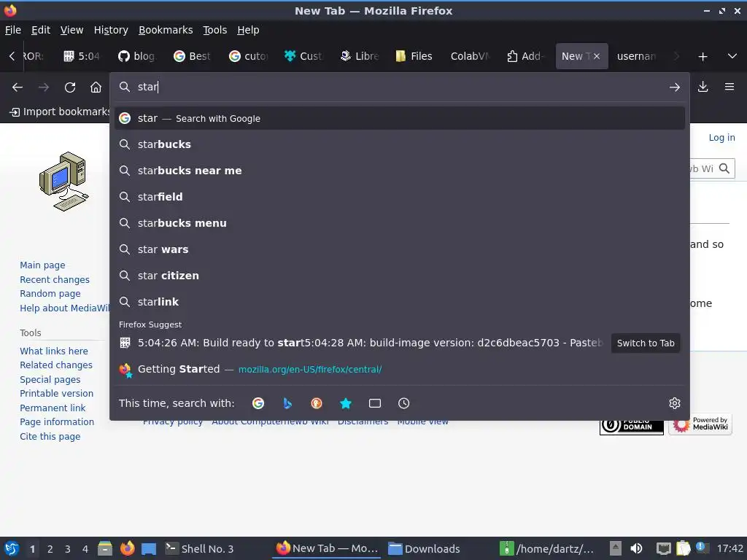The height and width of the screenshot is (560, 747).
Task: Switch to the Files tab
Action: (x=414, y=56)
